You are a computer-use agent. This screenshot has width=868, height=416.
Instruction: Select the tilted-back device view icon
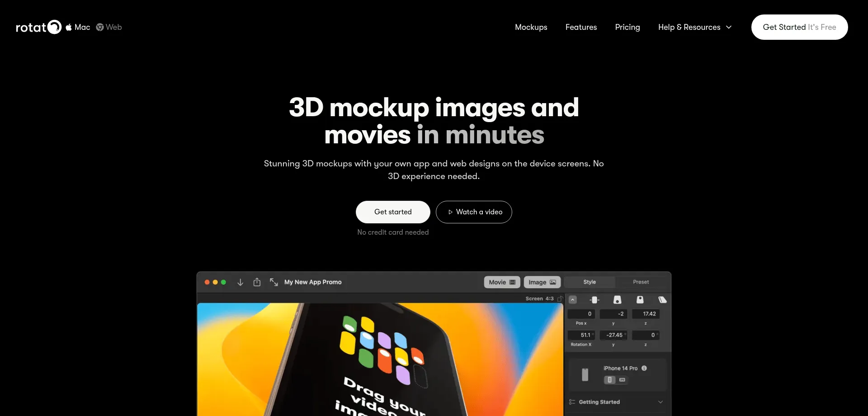coord(617,300)
